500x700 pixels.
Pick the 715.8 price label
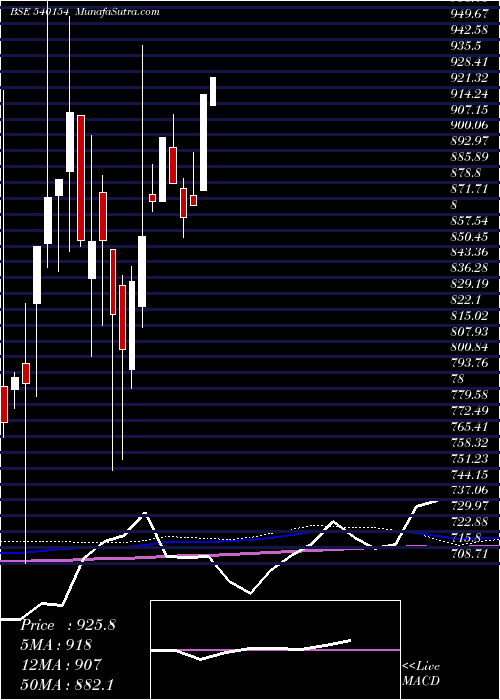tap(466, 538)
